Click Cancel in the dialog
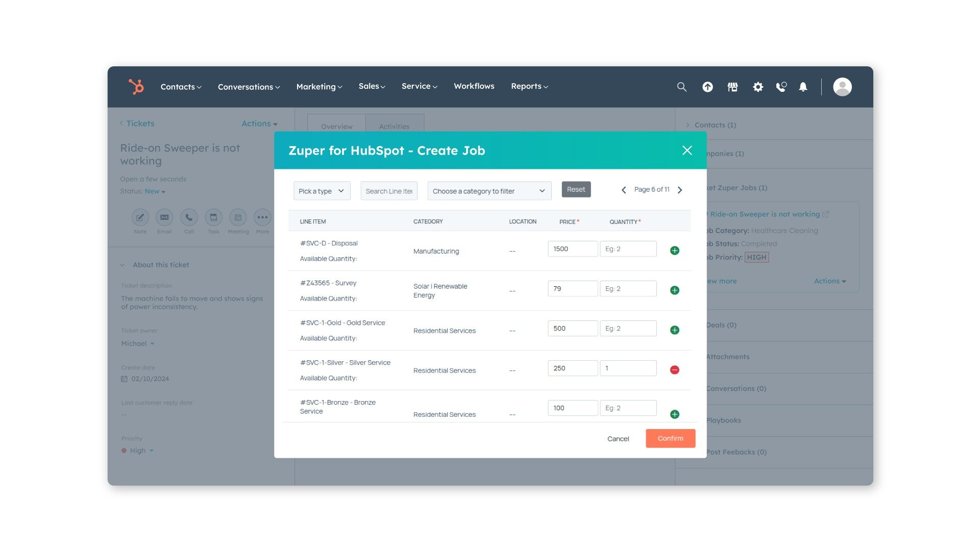Viewport: 980px width, 551px height. [x=618, y=439]
